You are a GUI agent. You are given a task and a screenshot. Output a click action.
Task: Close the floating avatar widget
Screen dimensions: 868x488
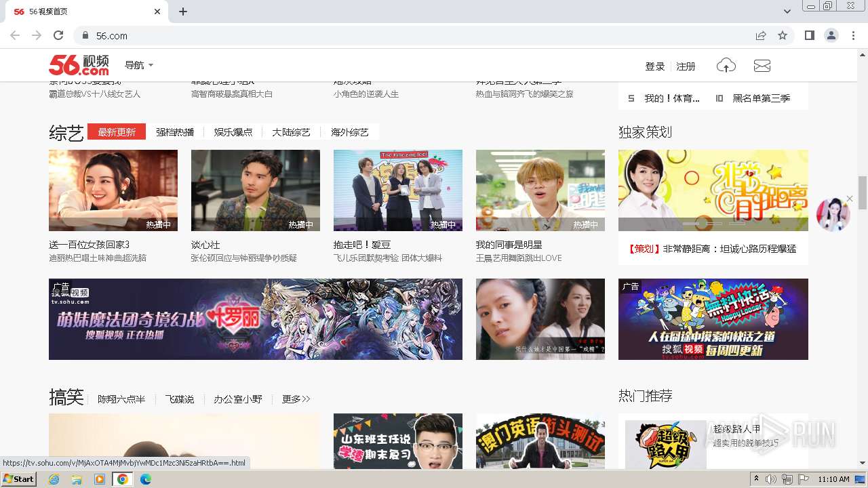[850, 199]
